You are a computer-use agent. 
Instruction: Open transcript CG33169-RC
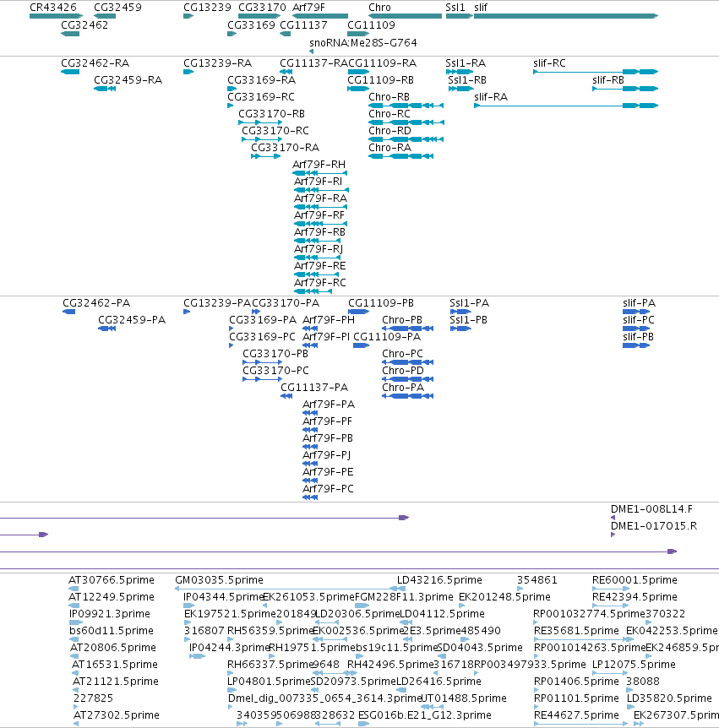point(261,97)
